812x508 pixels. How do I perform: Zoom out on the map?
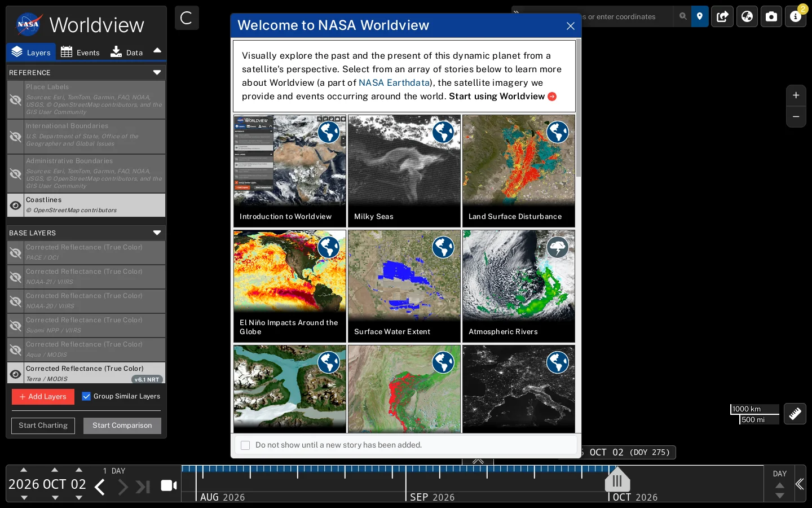796,117
